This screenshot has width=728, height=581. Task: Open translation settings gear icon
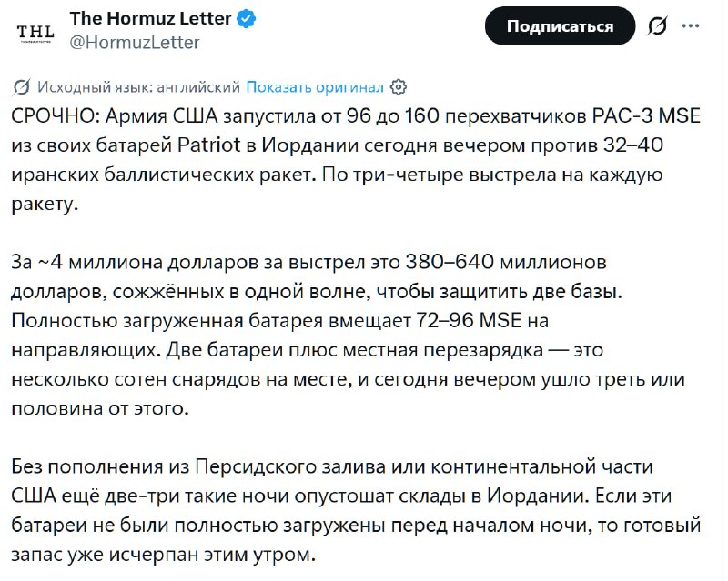click(x=399, y=86)
